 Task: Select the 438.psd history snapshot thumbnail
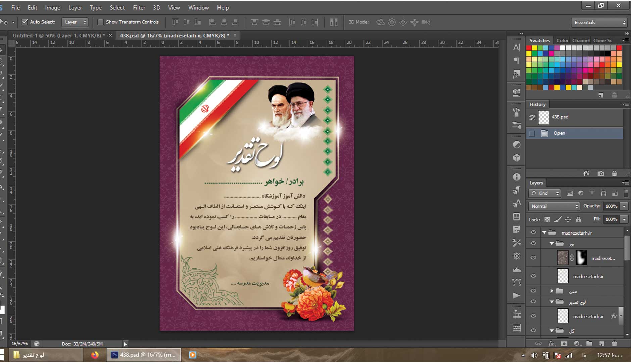[x=543, y=117]
